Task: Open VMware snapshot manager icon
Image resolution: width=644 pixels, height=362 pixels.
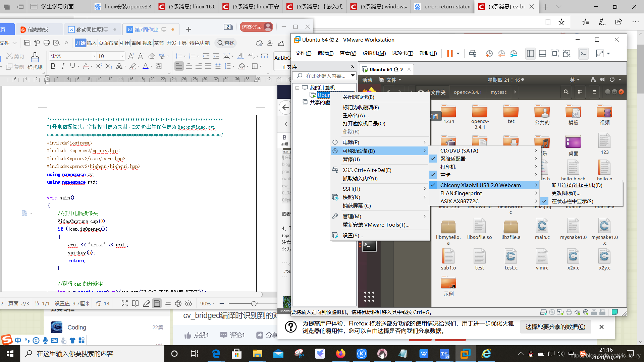Action: tap(514, 53)
